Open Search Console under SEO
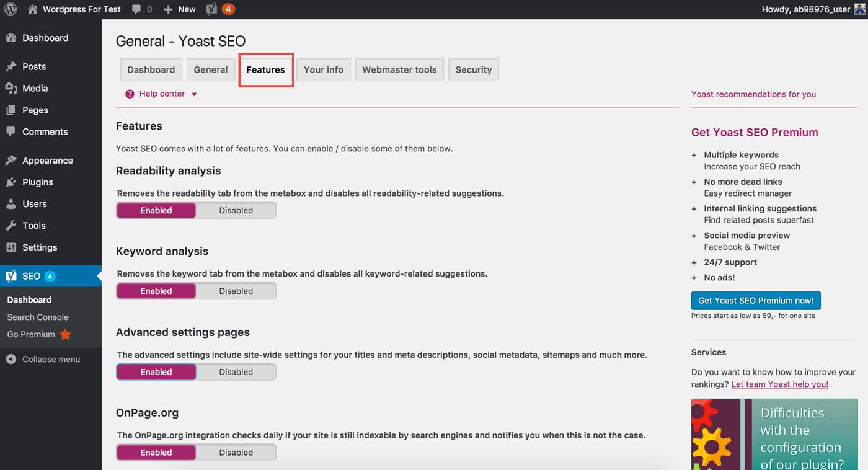The image size is (868, 470). point(38,317)
